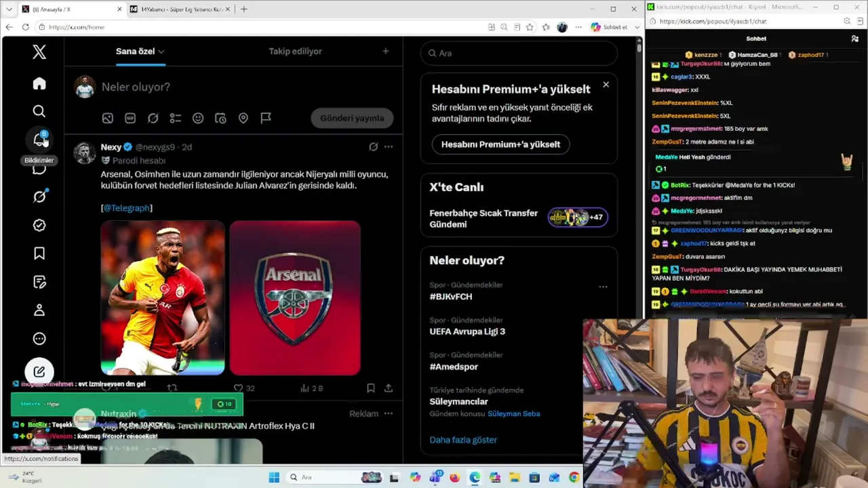Screen dimensions: 868x488
Task: Bookmark Nexy's Arsenal post
Action: click(x=370, y=388)
